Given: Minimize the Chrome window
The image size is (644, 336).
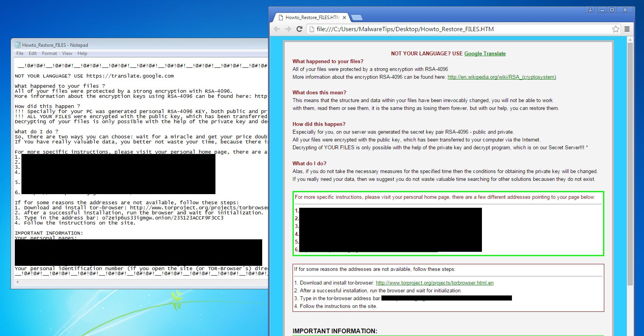Looking at the screenshot, I should point(602,10).
